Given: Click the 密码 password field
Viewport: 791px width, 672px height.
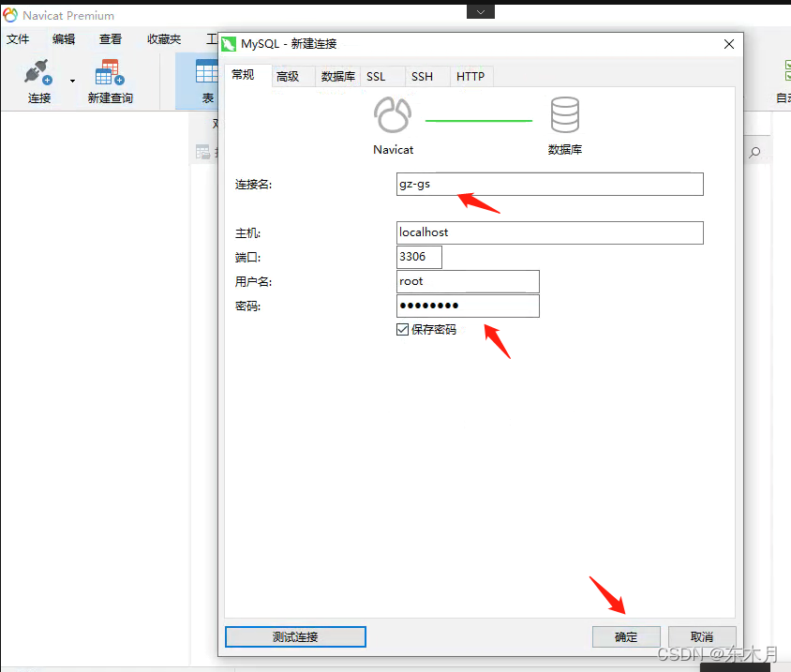Looking at the screenshot, I should coord(468,306).
